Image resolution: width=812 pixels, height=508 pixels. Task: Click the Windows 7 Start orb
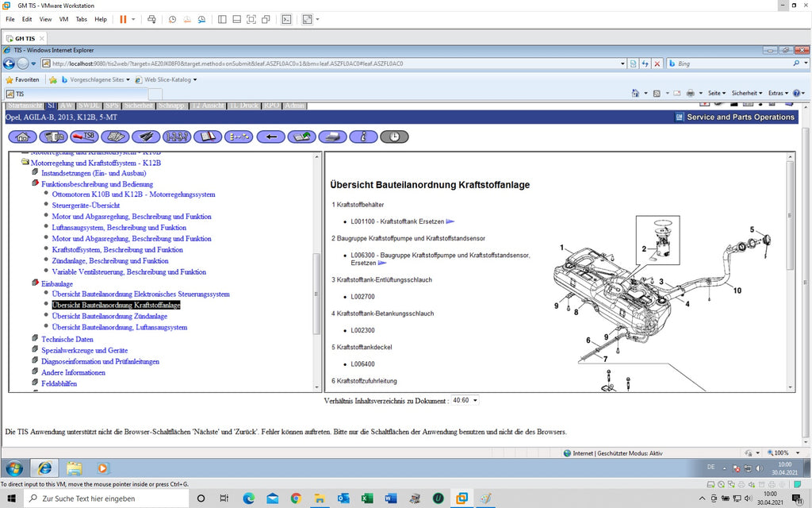click(14, 468)
